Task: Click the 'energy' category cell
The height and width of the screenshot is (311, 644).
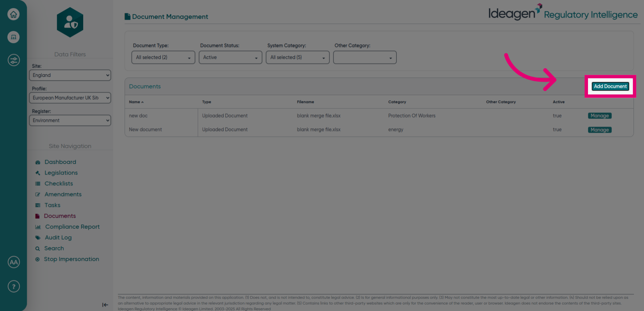Action: click(396, 129)
